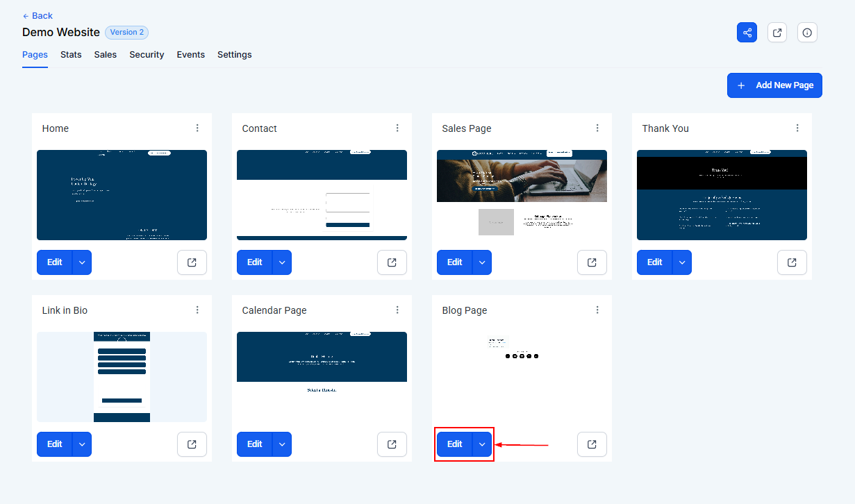Open three-dot menu on Blog Page card
The height and width of the screenshot is (504, 855).
(x=597, y=310)
